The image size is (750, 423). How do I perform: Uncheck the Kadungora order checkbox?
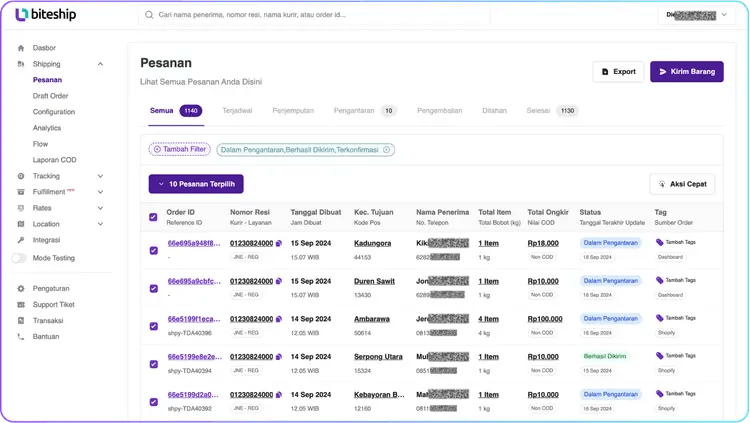click(154, 250)
